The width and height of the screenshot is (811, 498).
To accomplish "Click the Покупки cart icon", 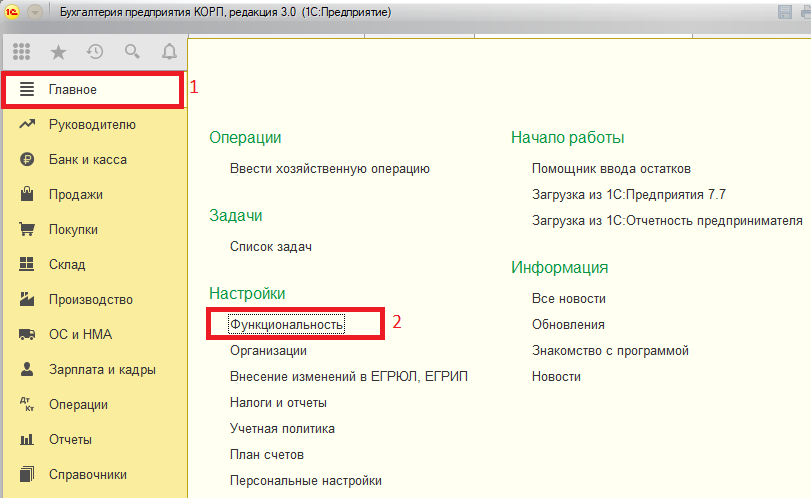I will [27, 229].
